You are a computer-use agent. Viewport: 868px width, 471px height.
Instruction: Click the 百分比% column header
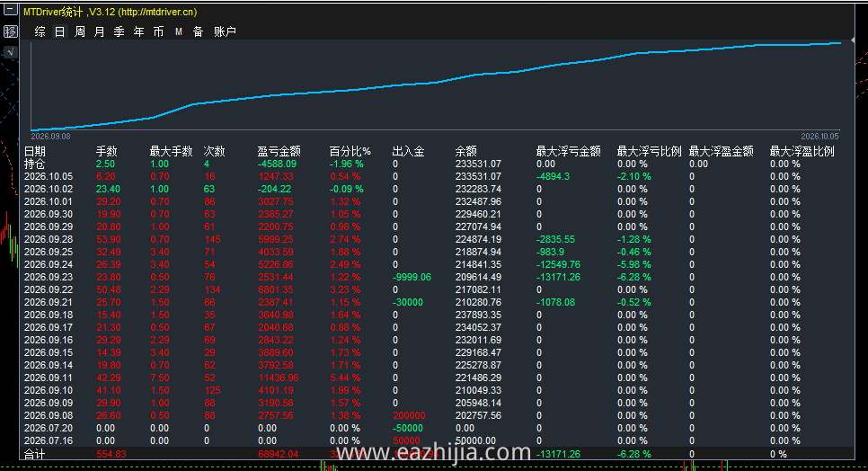[x=350, y=151]
